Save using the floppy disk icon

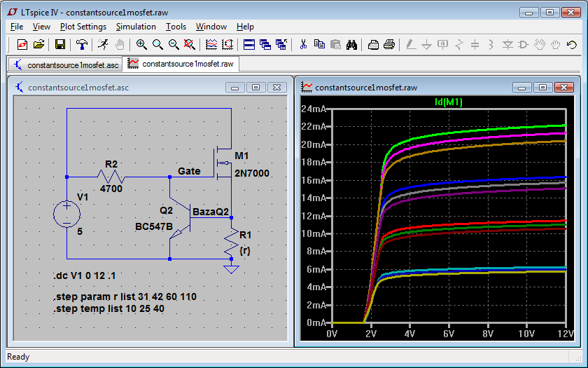pos(60,45)
